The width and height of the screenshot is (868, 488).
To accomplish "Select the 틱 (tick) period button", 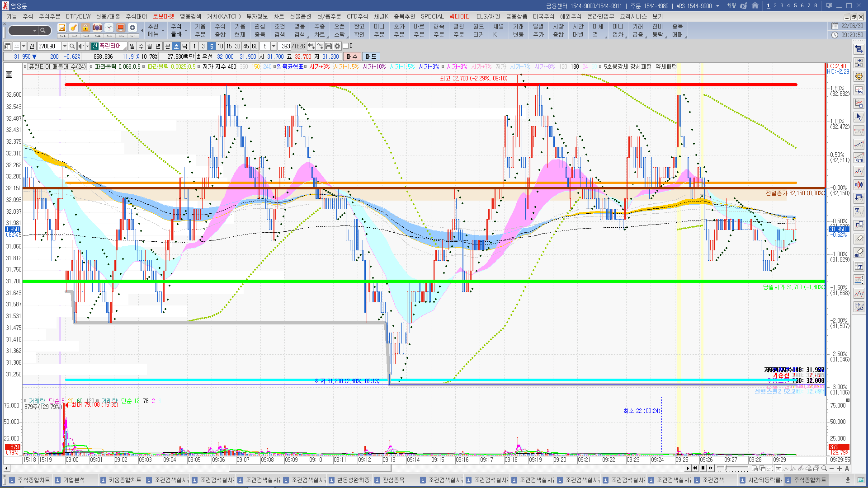I will click(x=184, y=46).
